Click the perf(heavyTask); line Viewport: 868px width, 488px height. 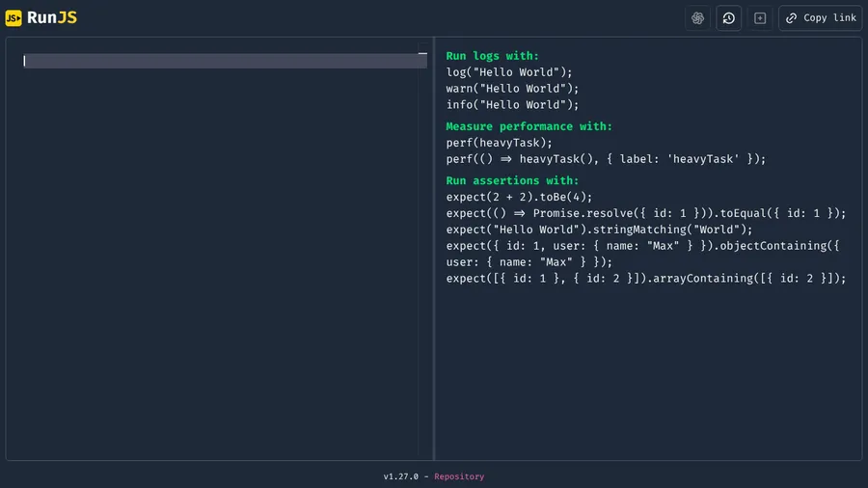(500, 143)
